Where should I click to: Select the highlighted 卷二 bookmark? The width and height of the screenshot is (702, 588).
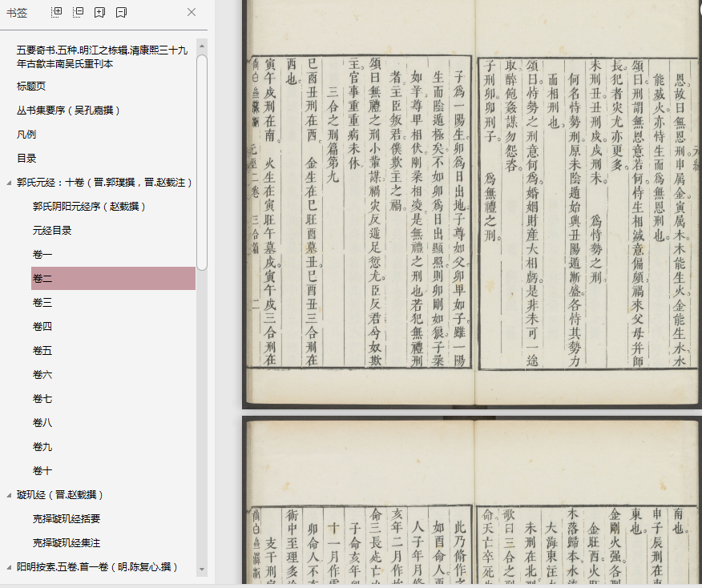coord(113,278)
